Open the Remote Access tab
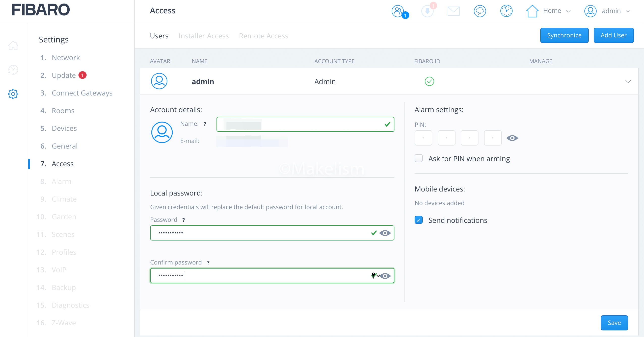Image resolution: width=644 pixels, height=337 pixels. click(x=263, y=36)
